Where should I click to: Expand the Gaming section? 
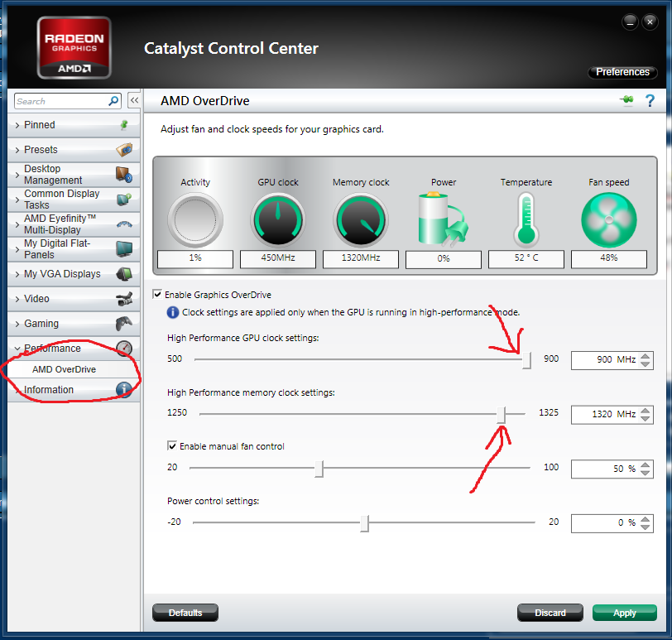pos(74,324)
